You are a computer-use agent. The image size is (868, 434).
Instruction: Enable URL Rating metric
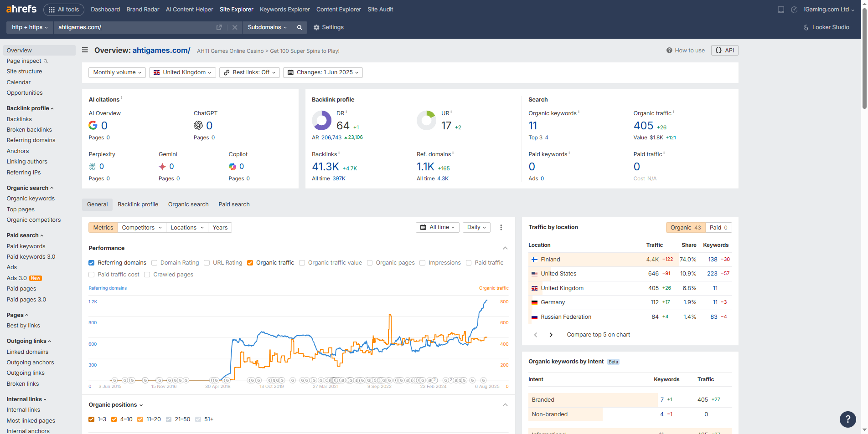207,263
